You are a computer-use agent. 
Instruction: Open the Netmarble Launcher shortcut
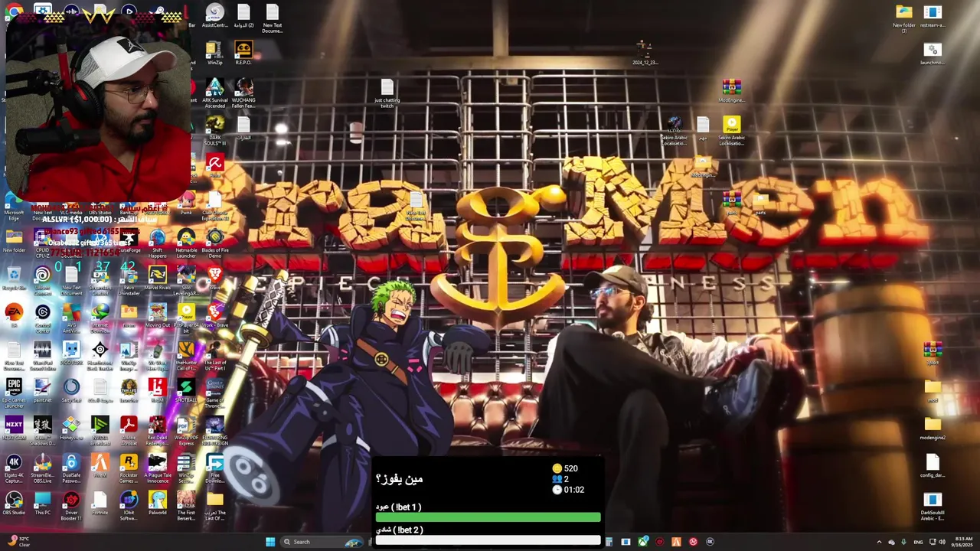click(186, 242)
